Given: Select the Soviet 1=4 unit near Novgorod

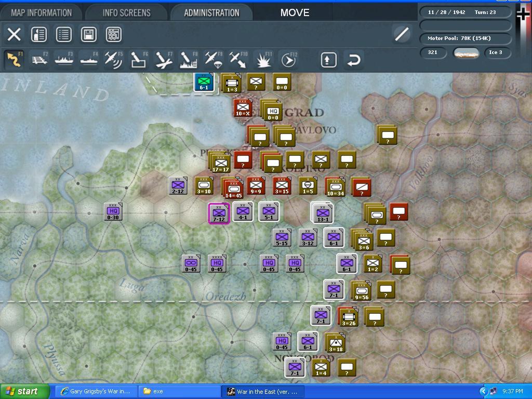Looking at the screenshot, I should pos(321,368).
